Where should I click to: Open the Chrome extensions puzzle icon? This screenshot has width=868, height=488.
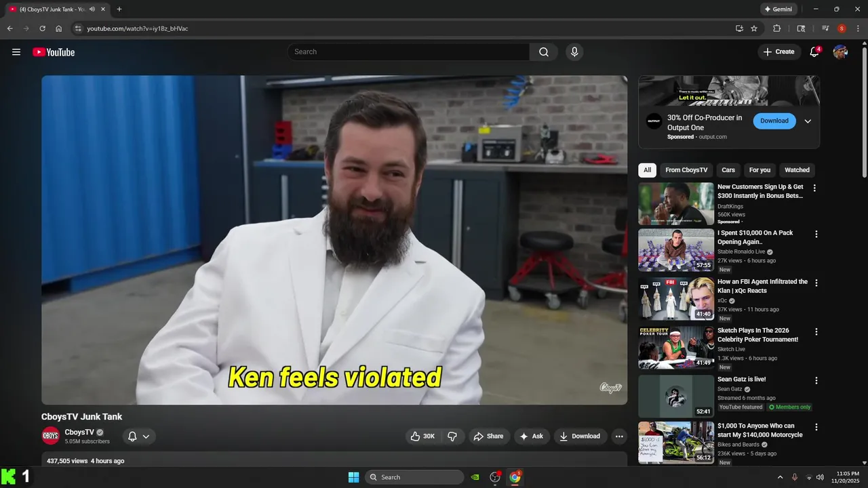tap(777, 28)
